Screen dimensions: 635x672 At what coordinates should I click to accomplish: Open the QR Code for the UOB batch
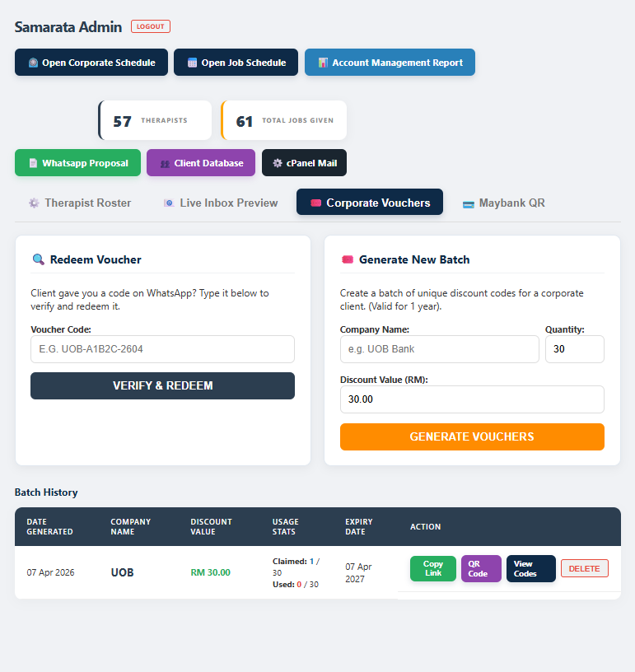pyautogui.click(x=481, y=568)
